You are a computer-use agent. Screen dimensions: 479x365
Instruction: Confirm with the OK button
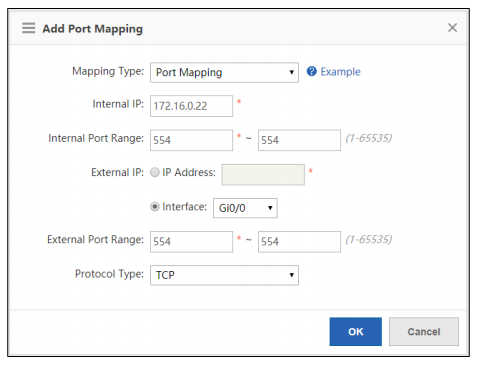355,331
